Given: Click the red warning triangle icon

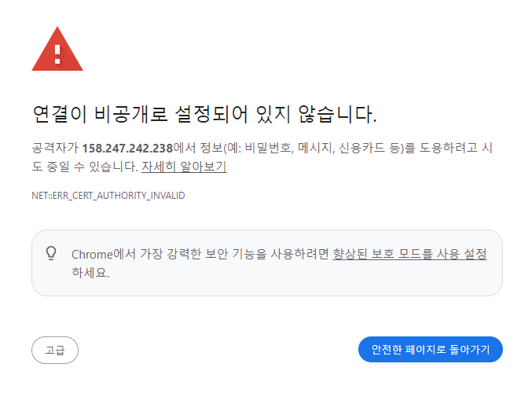Looking at the screenshot, I should point(57,49).
